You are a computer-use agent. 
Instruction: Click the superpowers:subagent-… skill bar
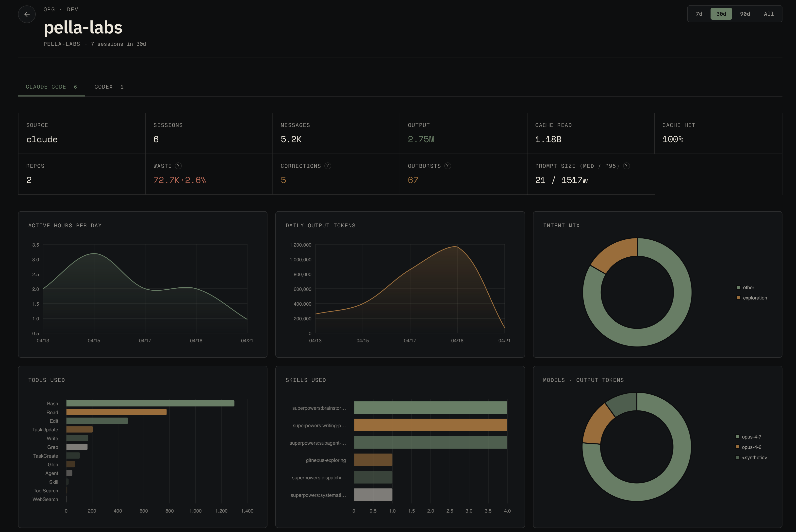[431, 443]
